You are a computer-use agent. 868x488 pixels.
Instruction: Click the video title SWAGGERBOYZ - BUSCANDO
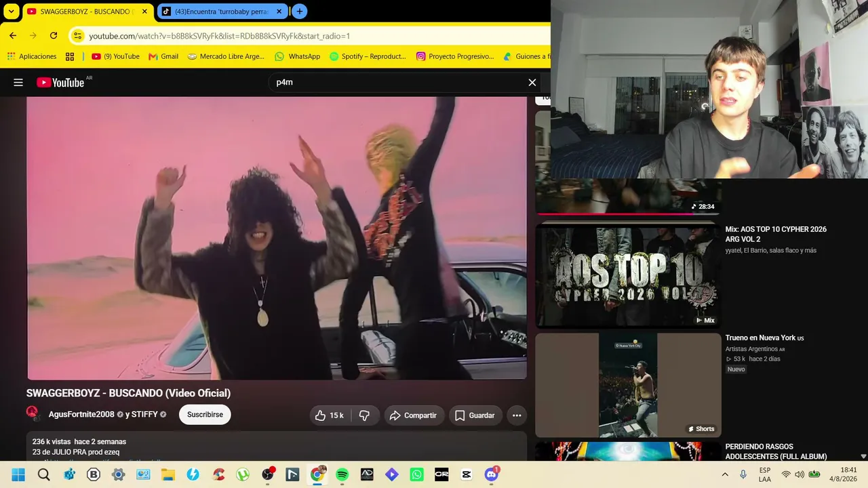coord(128,393)
